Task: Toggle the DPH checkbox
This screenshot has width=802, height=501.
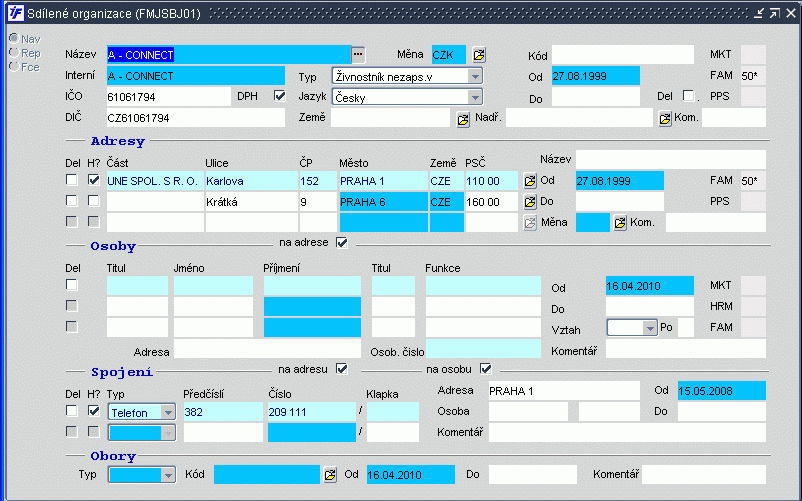Action: 280,96
